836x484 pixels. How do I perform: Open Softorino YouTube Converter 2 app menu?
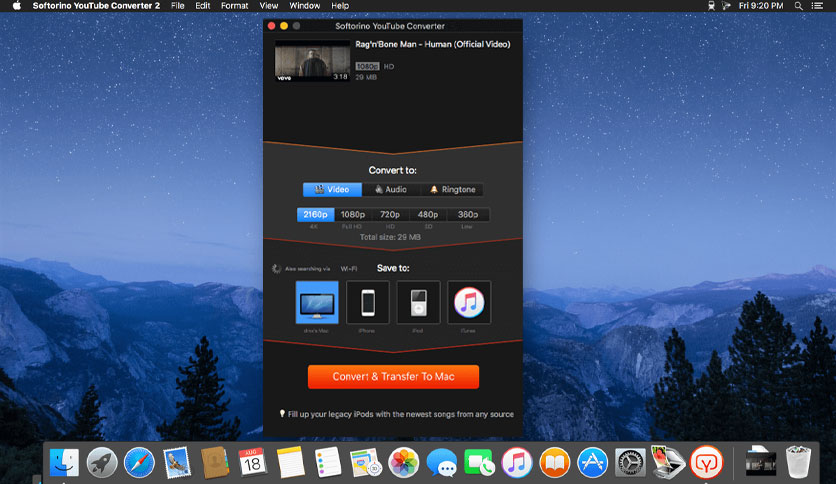click(97, 6)
